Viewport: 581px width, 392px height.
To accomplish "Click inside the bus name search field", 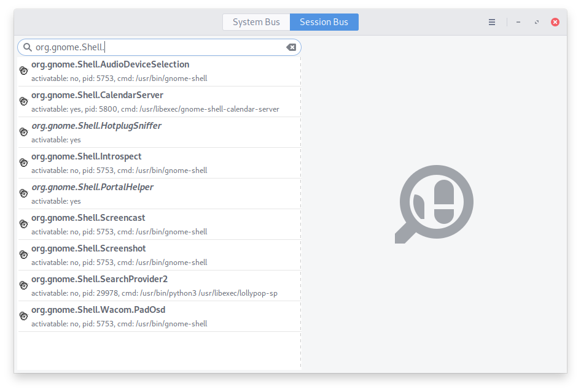I will 154,47.
